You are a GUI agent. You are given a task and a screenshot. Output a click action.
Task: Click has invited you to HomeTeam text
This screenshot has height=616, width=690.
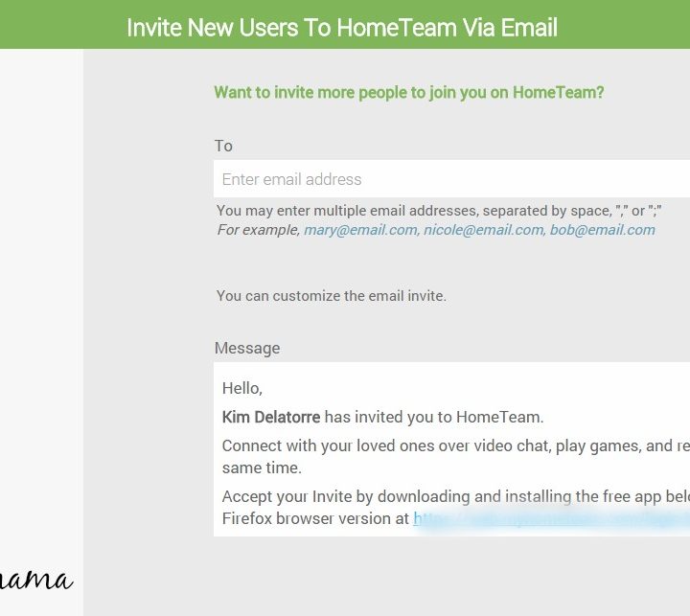tap(434, 417)
